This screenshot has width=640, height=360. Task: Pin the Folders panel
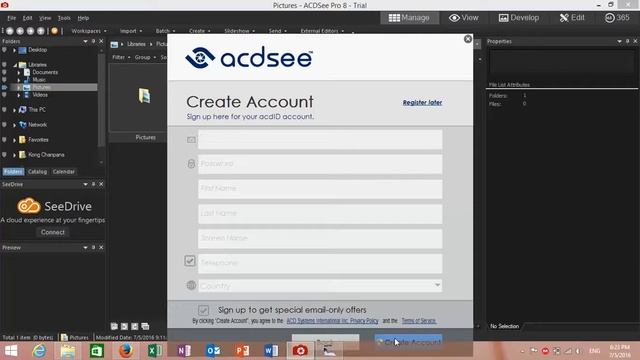[93, 41]
